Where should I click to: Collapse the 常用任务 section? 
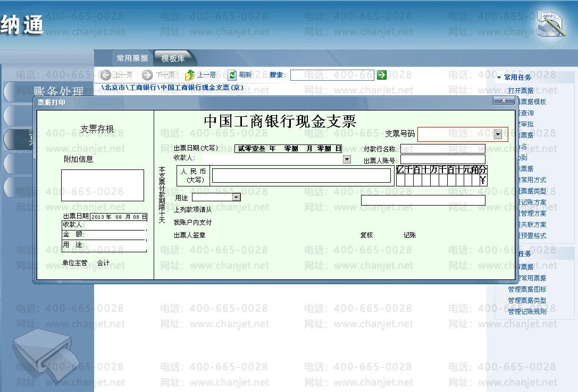[499, 78]
